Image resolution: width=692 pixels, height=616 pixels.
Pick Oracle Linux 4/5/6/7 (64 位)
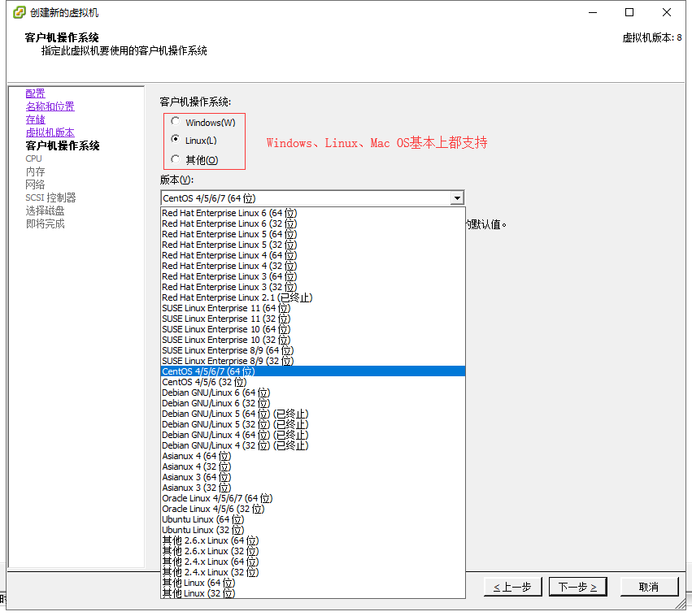point(313,499)
